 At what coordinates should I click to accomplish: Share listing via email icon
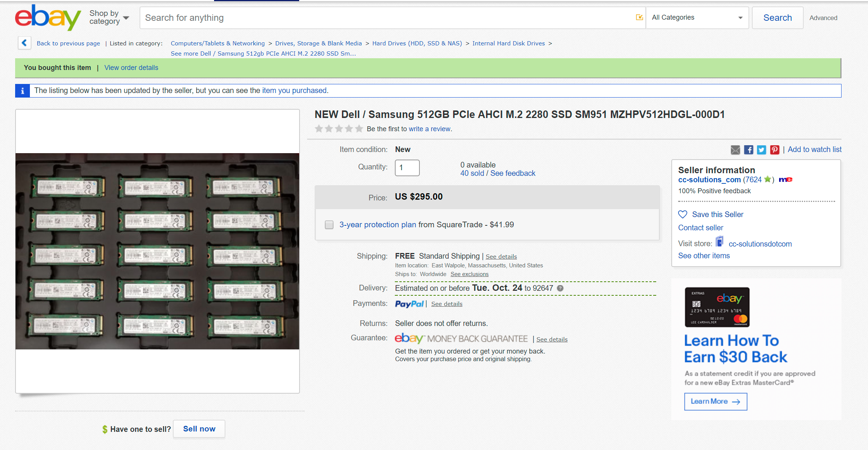coord(735,150)
